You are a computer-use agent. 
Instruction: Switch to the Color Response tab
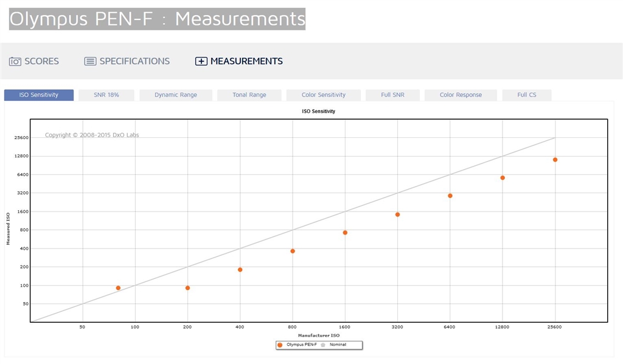point(461,95)
